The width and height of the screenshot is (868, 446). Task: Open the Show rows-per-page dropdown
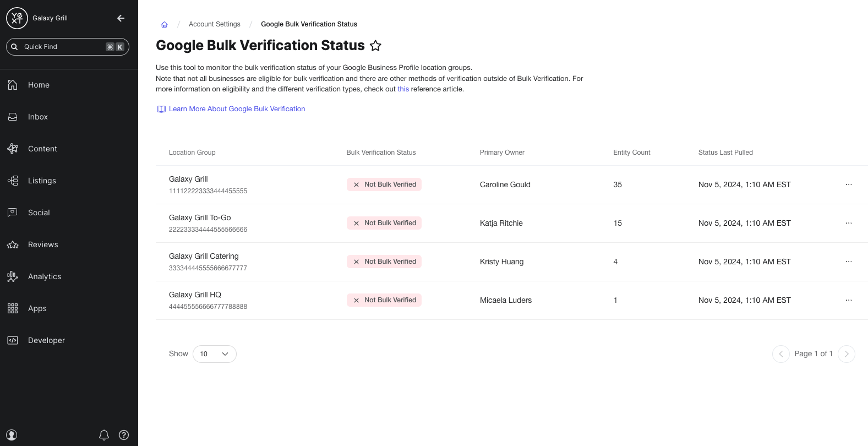coord(215,354)
